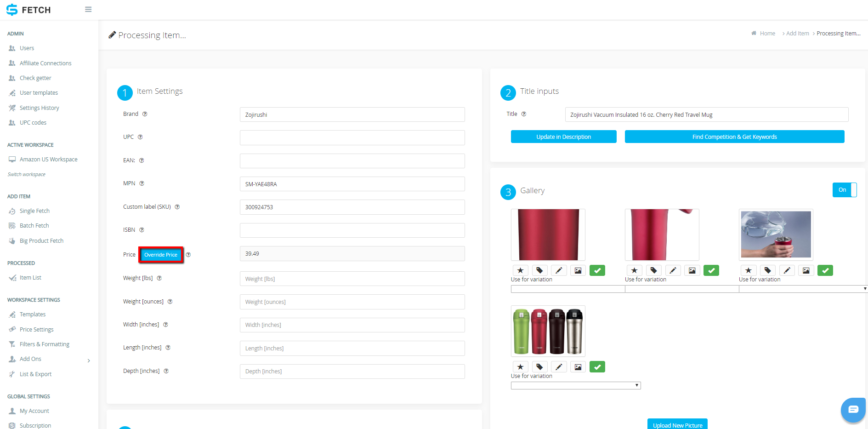Click help icon for Custom label (SKU)

[x=177, y=207]
